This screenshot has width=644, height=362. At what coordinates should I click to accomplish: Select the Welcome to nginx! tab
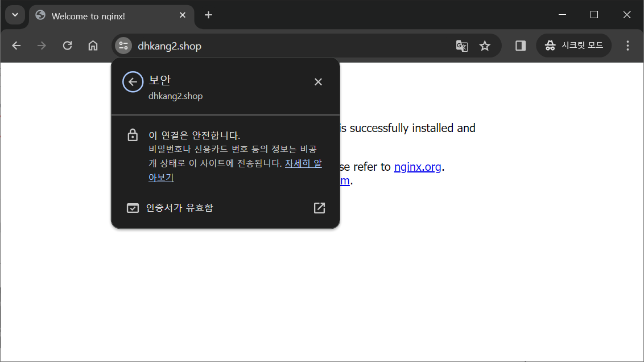pos(112,16)
